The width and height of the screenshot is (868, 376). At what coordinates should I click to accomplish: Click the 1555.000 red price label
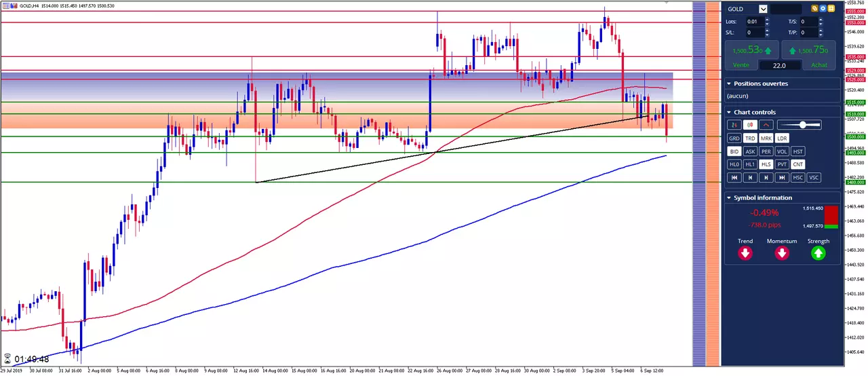pos(856,12)
